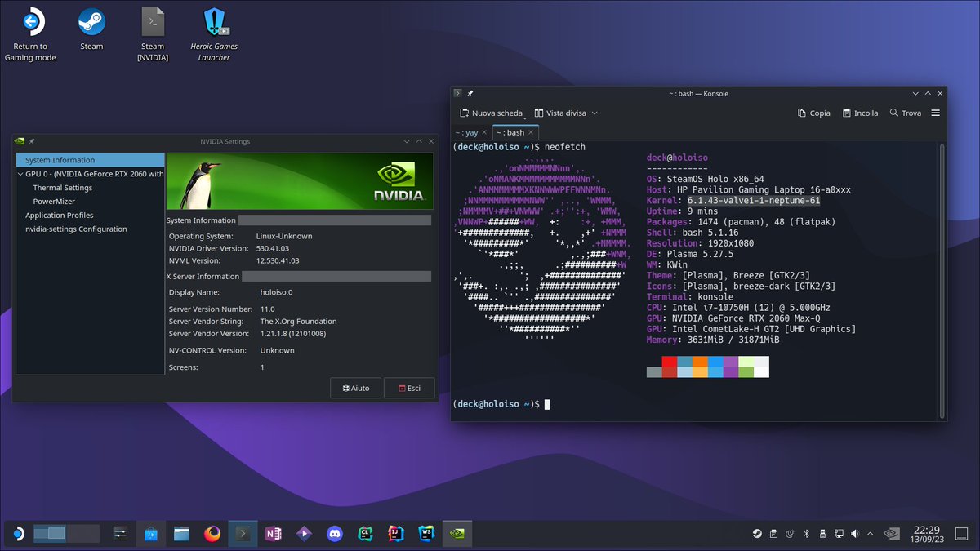Open the Vista divisa dropdown chevron

(595, 113)
